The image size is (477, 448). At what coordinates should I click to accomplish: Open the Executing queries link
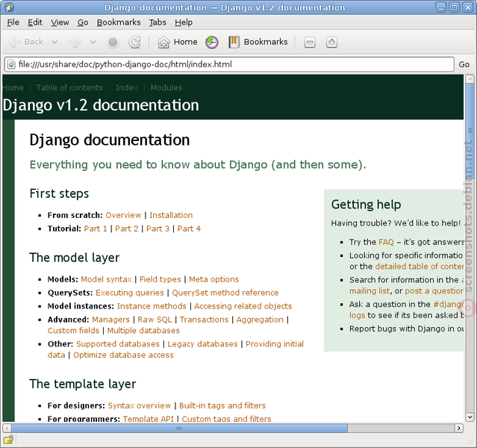(x=130, y=293)
